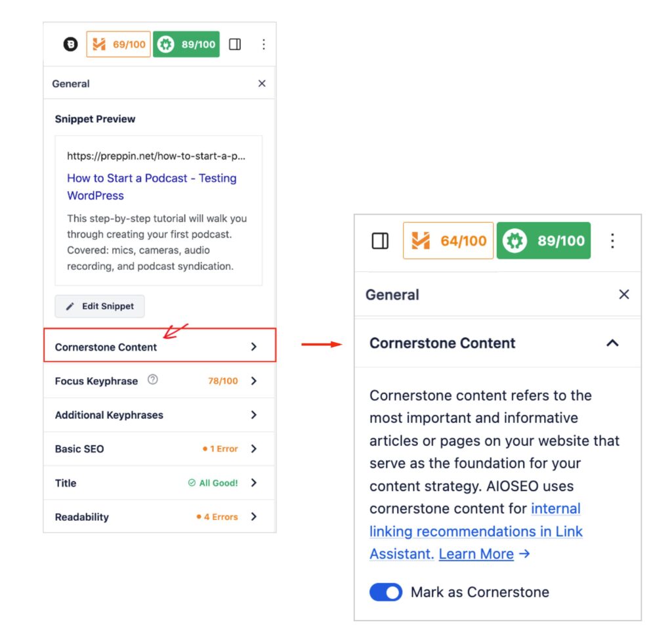
Task: Open the three-dot options menu in left panel
Action: click(264, 44)
